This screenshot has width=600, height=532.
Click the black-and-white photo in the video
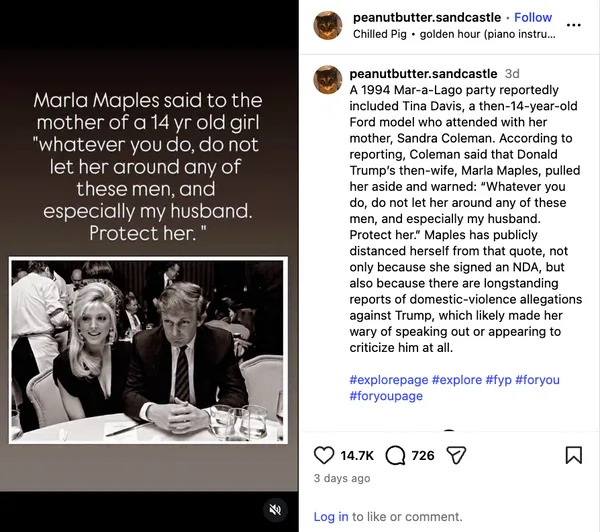coord(149,351)
